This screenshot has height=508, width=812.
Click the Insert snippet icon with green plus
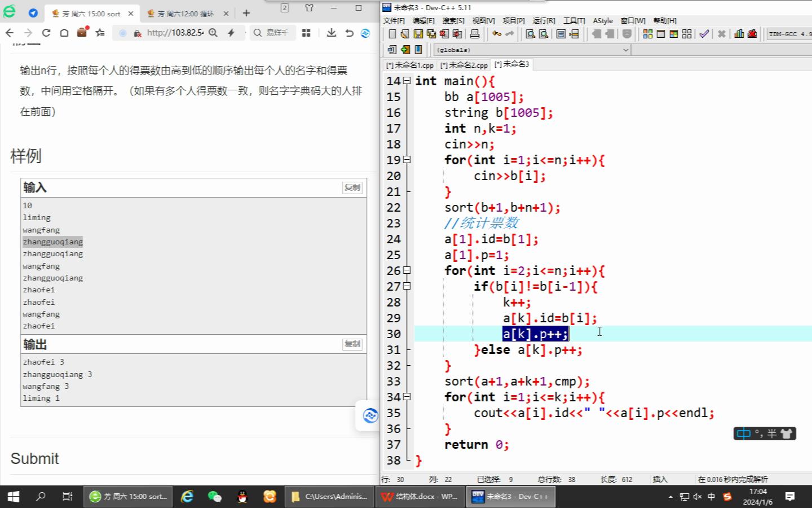point(405,50)
